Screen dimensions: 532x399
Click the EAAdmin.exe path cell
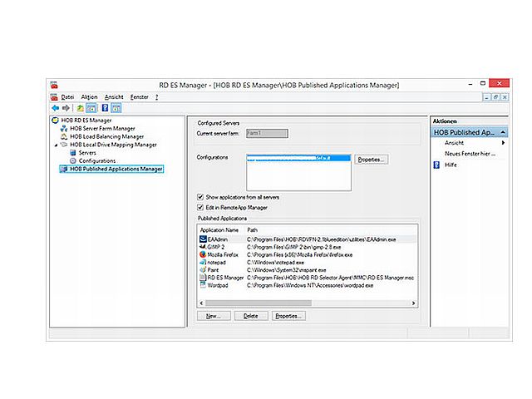[x=322, y=239]
